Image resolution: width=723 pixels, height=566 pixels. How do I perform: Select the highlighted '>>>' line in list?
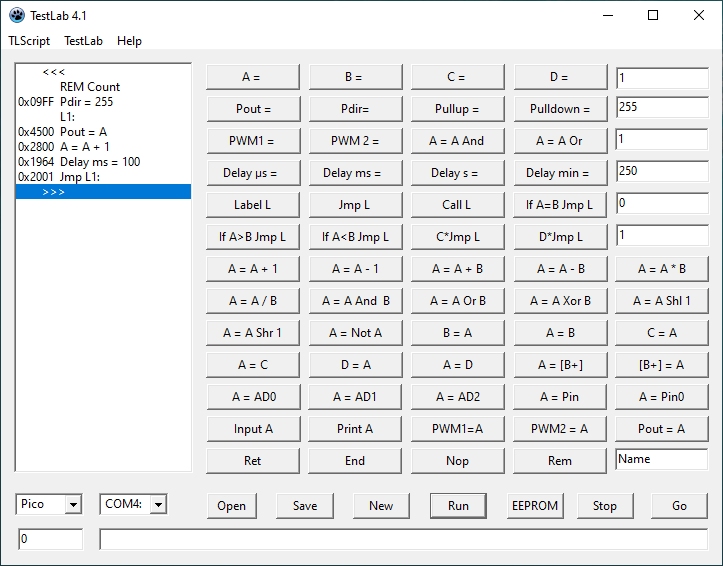point(103,192)
